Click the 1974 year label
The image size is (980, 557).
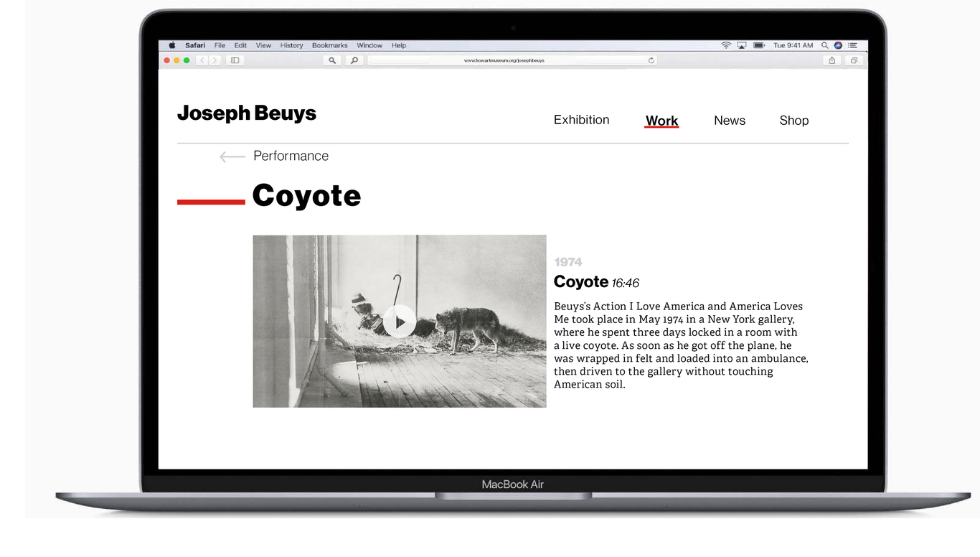[x=568, y=262]
